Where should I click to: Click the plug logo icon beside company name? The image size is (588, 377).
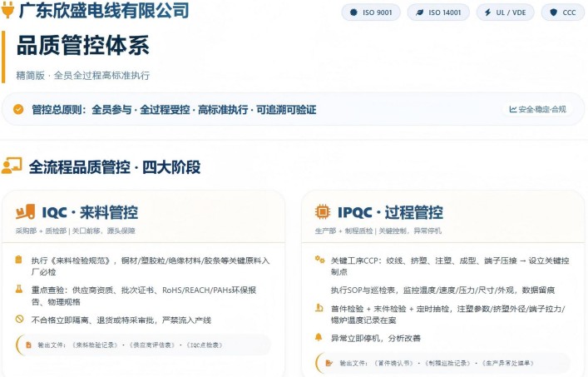pos(7,11)
